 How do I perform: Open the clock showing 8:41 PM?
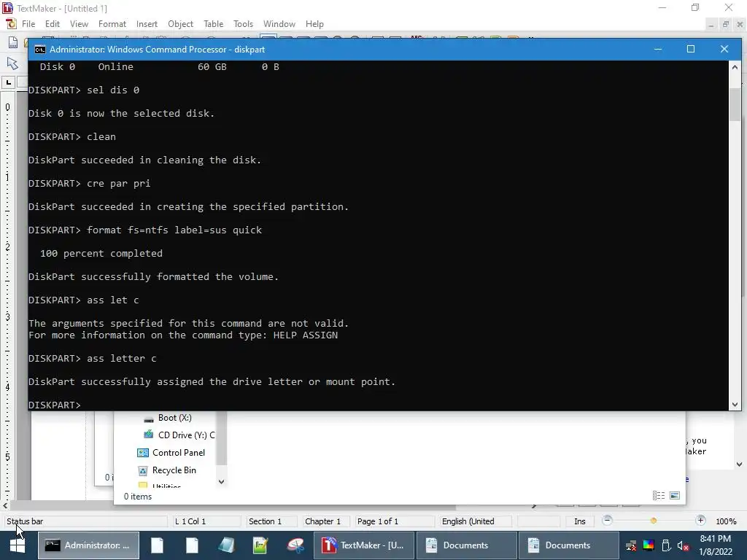point(715,545)
